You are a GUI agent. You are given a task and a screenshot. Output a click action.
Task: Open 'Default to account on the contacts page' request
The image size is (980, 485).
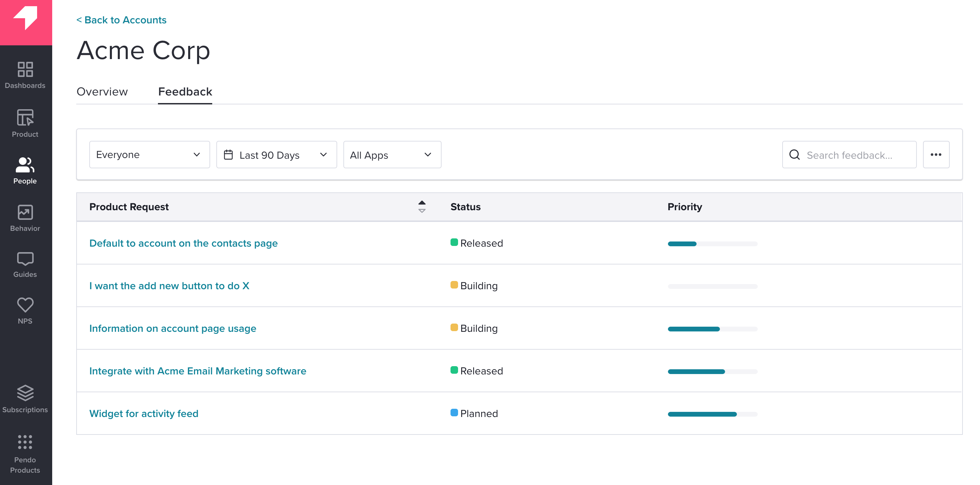point(183,243)
